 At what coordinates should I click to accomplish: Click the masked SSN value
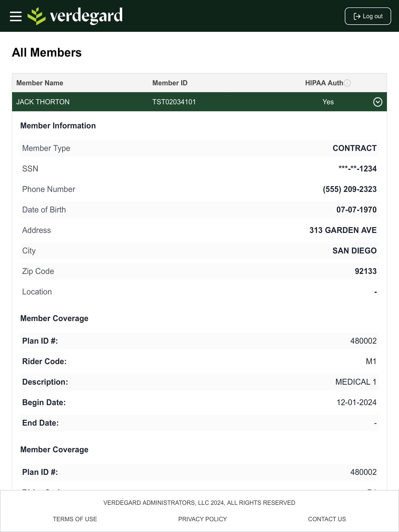[x=357, y=169]
